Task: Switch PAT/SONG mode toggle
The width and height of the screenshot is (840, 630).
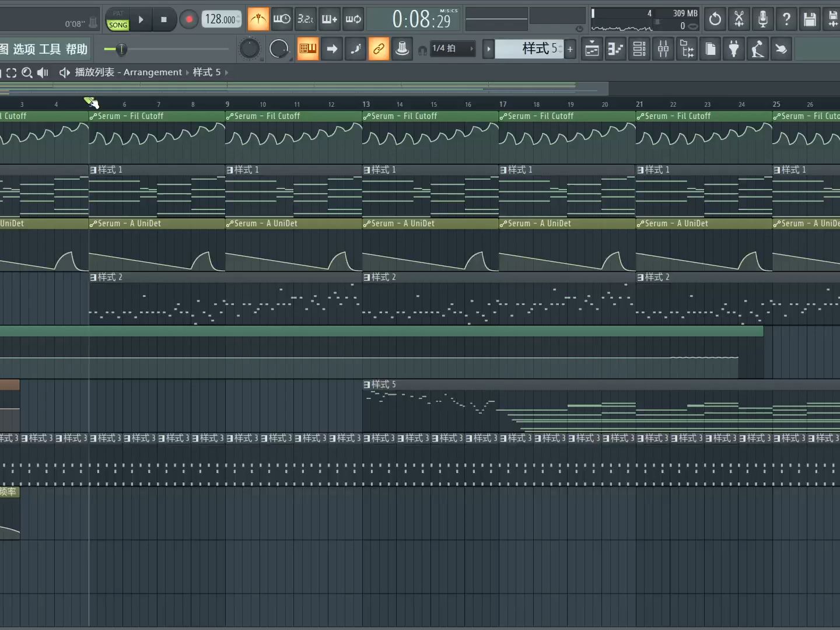Action: [x=118, y=19]
